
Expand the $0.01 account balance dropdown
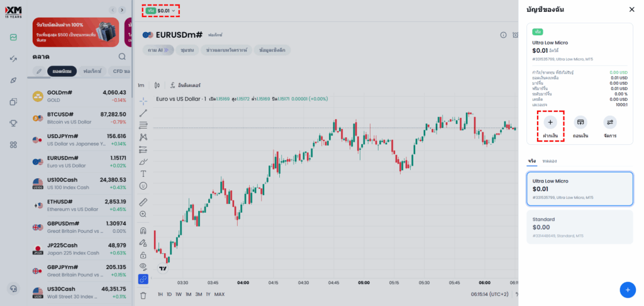(161, 11)
